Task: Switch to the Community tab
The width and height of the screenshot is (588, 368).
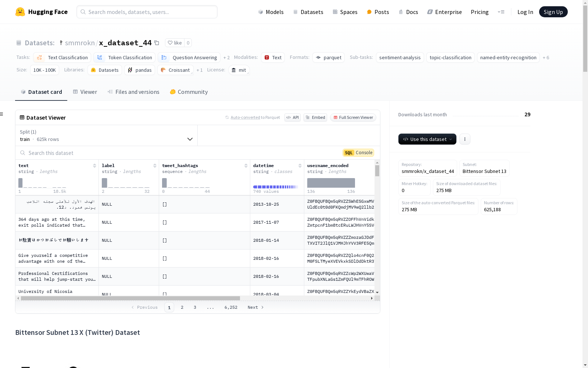Action: click(x=189, y=92)
